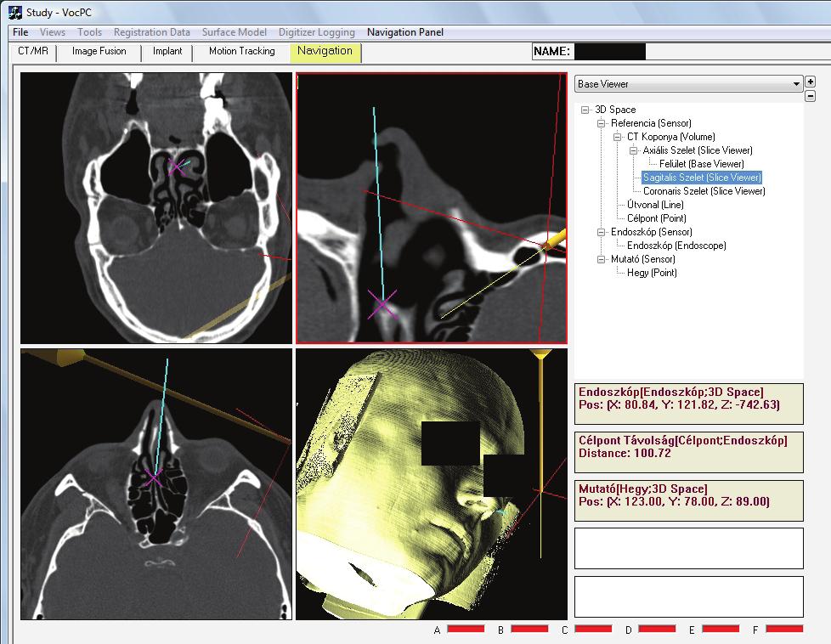This screenshot has height=644, width=831.
Task: Click the red status indicator B
Action: [x=529, y=629]
